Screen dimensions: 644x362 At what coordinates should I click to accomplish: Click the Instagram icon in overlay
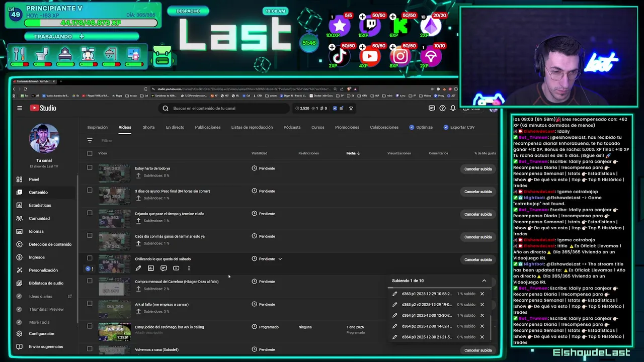coord(400,56)
